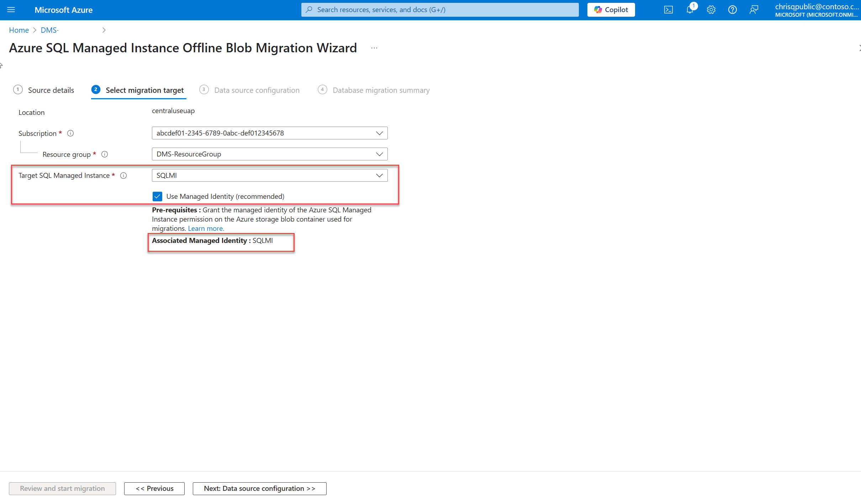Open the help menu
861x504 pixels.
pos(733,10)
